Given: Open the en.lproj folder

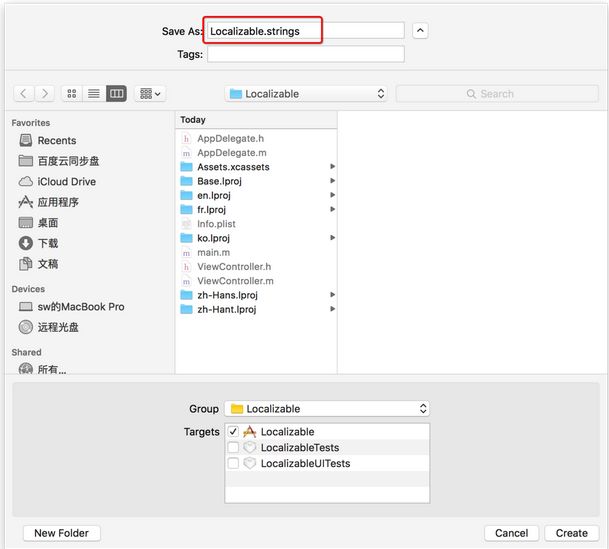Looking at the screenshot, I should [214, 195].
